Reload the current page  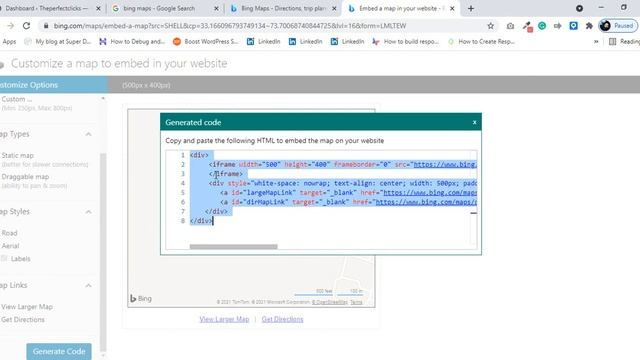pyautogui.click(x=27, y=26)
